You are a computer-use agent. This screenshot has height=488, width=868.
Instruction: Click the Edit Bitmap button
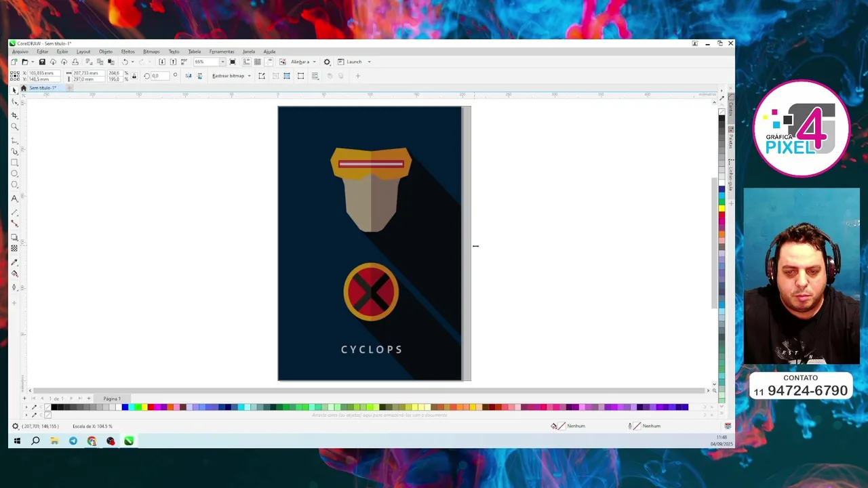[x=262, y=76]
